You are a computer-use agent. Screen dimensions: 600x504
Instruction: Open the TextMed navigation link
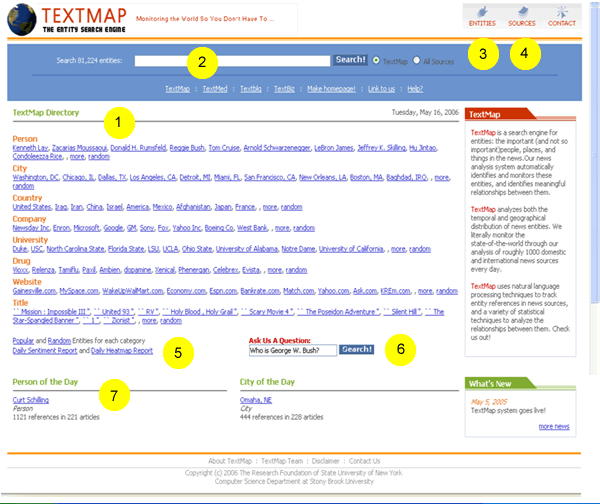215,89
